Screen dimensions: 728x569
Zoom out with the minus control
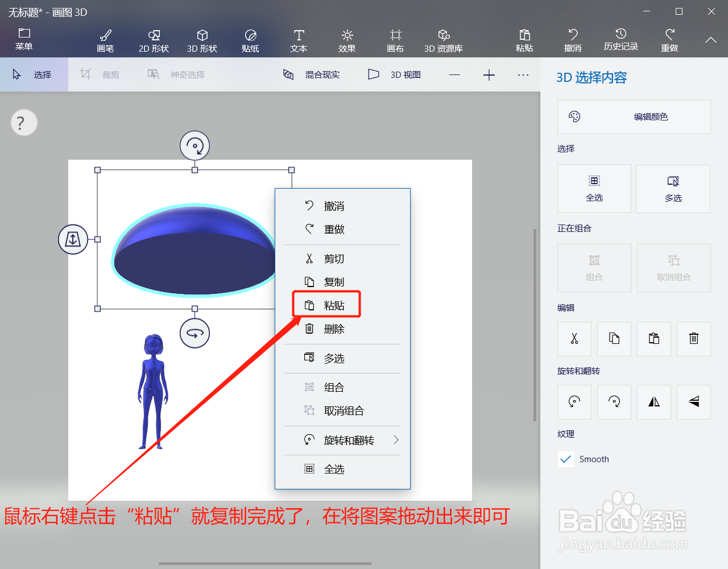coord(454,74)
